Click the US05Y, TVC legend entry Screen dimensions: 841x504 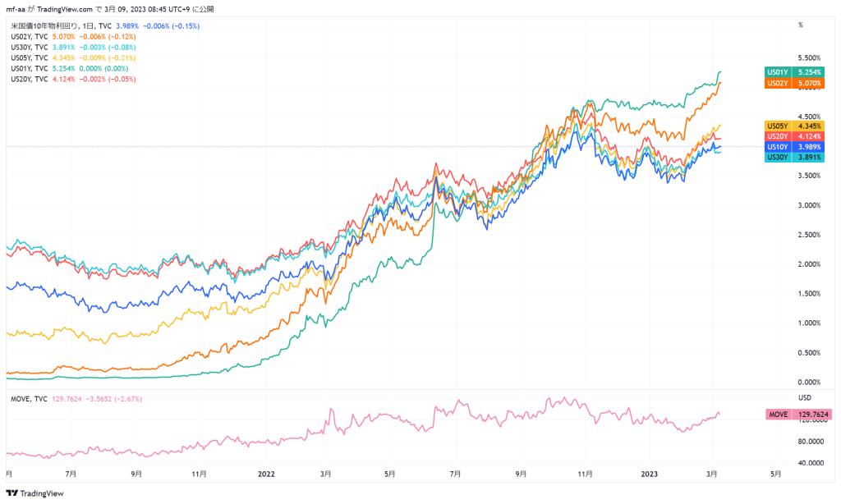[30, 58]
